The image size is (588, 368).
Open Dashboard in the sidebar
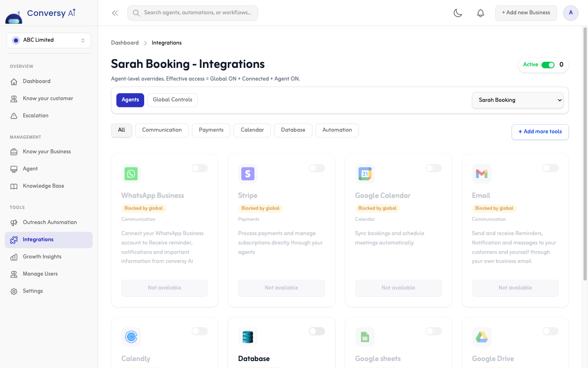[x=49, y=81]
